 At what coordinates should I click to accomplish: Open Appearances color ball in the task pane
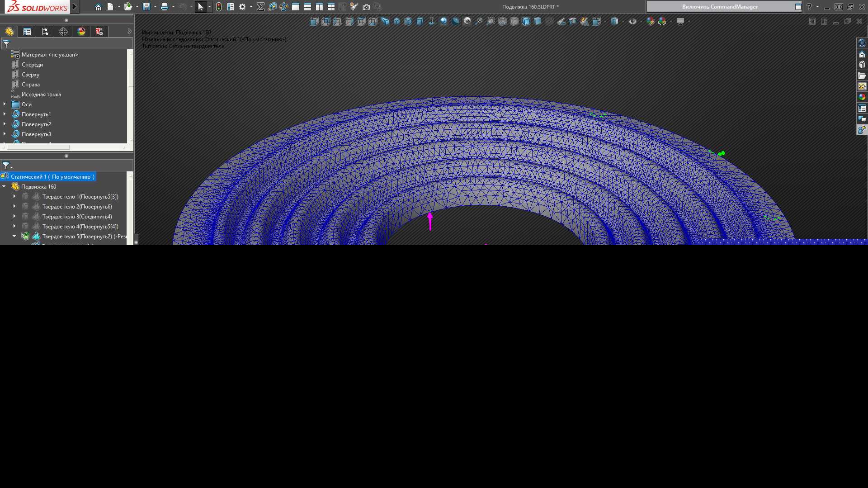(862, 97)
